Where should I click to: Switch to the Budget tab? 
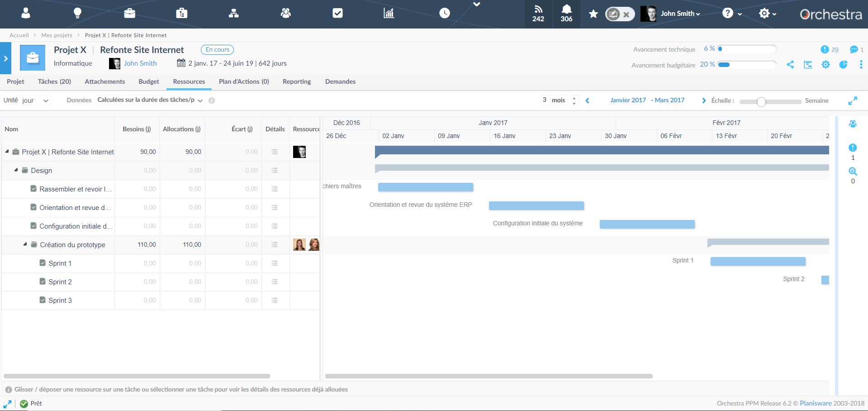click(x=148, y=81)
